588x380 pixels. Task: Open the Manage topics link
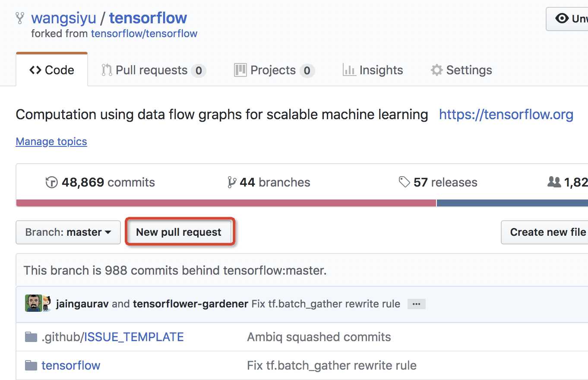coord(51,142)
